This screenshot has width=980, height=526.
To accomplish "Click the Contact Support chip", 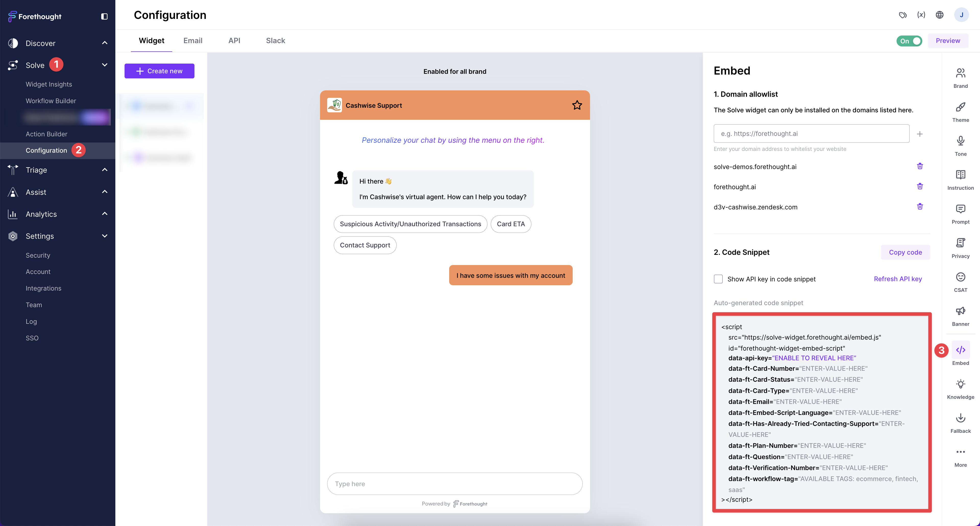I will coord(365,245).
